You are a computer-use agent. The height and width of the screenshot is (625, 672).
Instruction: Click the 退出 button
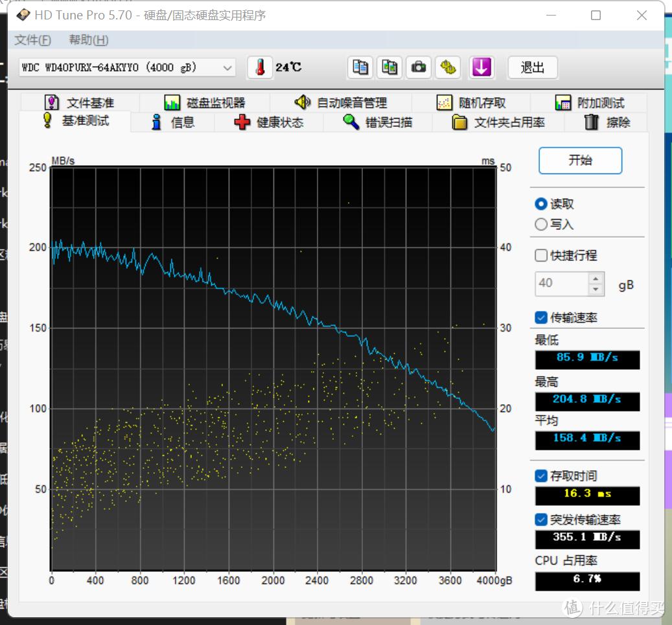click(532, 67)
